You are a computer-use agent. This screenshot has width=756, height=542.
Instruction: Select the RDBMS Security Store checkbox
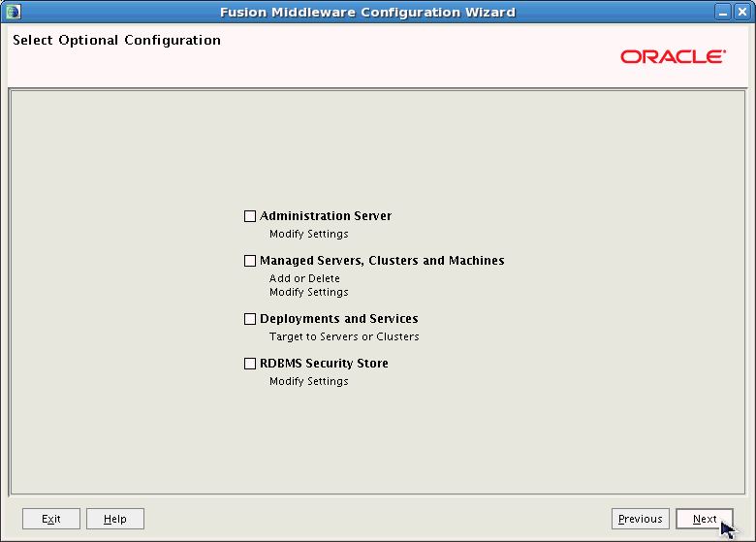[x=250, y=364]
